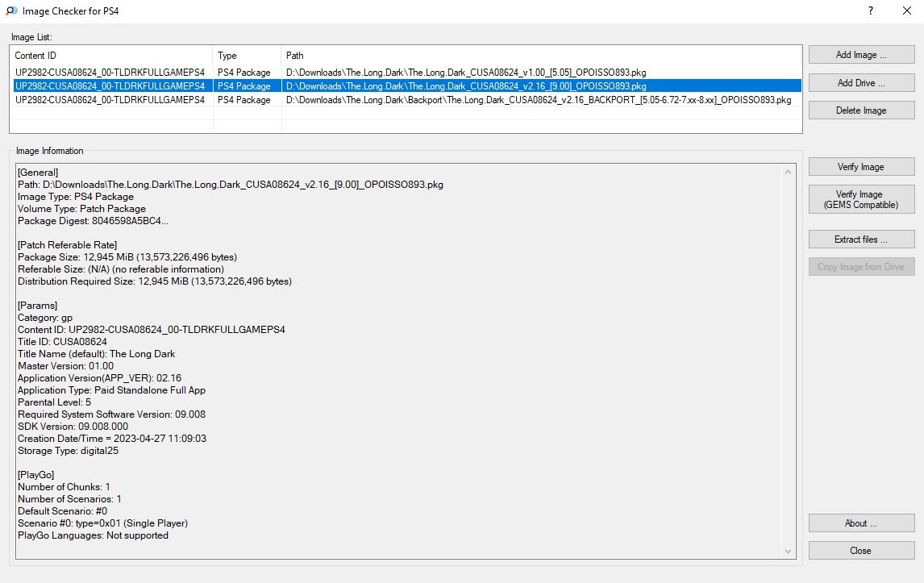Click Verify Image (GEMS Compatible) button
The image size is (924, 583).
[861, 199]
